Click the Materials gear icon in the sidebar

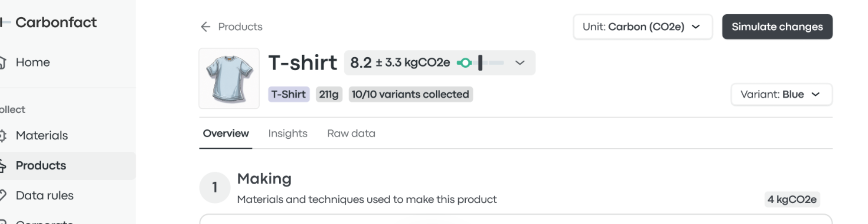[3, 135]
